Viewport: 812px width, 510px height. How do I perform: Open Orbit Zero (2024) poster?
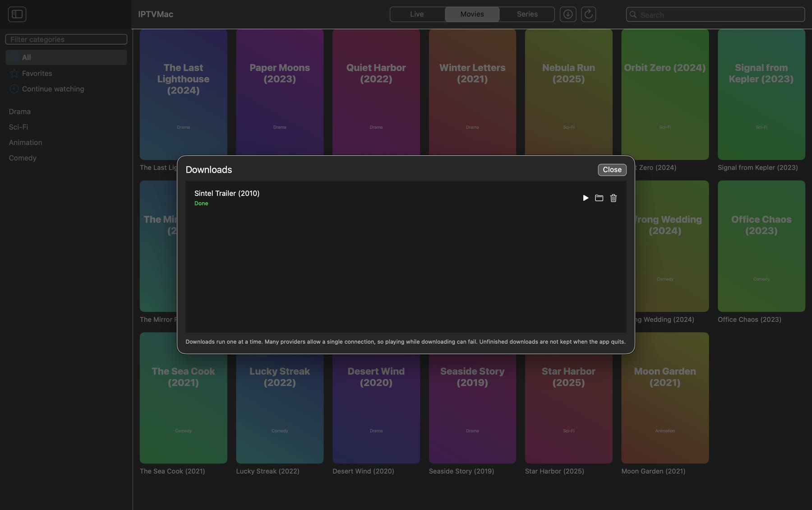pyautogui.click(x=665, y=94)
